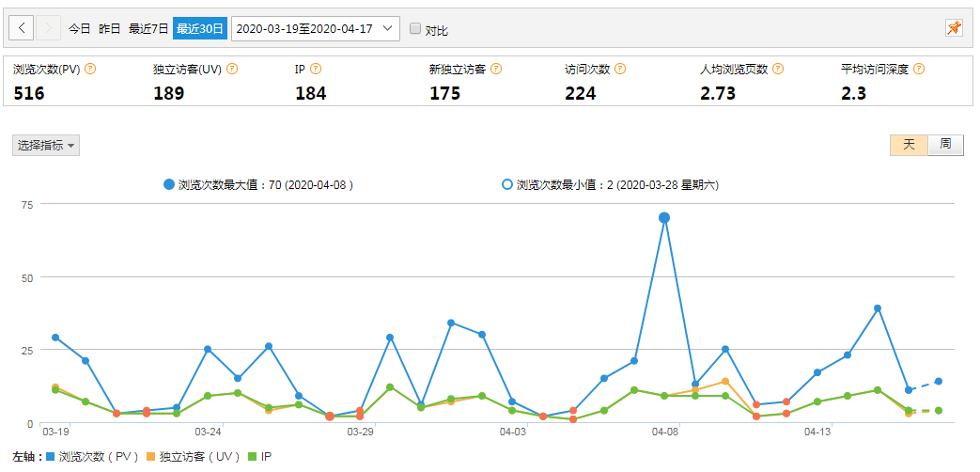Click the help icon beside IP metric
This screenshot has width=980, height=472.
pos(316,70)
